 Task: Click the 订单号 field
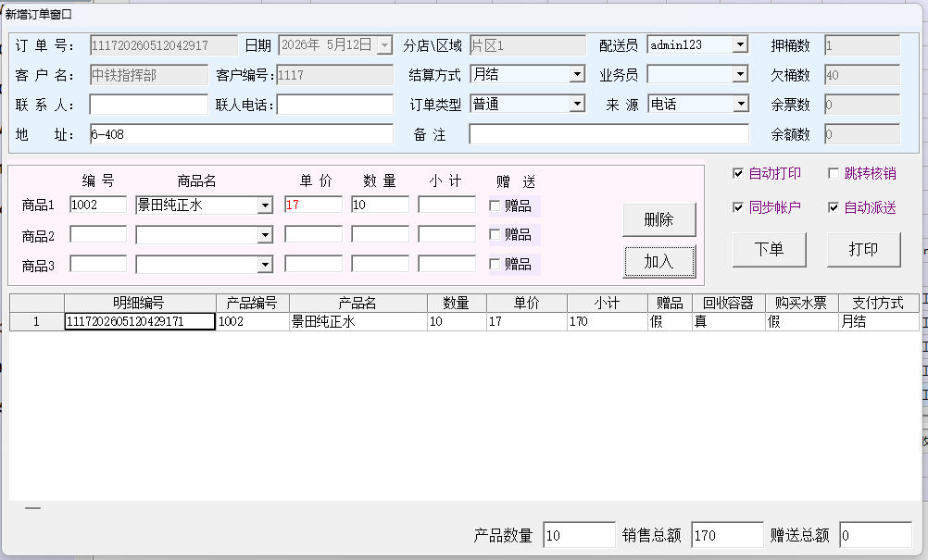pos(164,45)
